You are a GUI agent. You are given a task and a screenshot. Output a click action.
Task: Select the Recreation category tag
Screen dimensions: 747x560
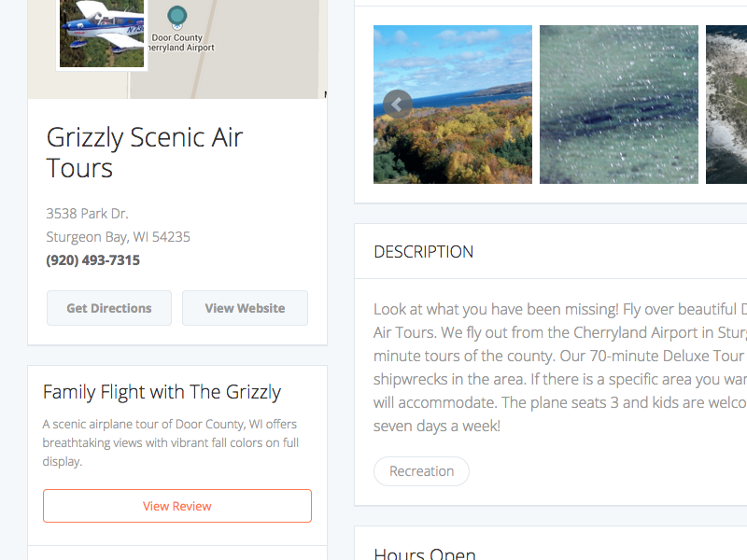coord(421,471)
